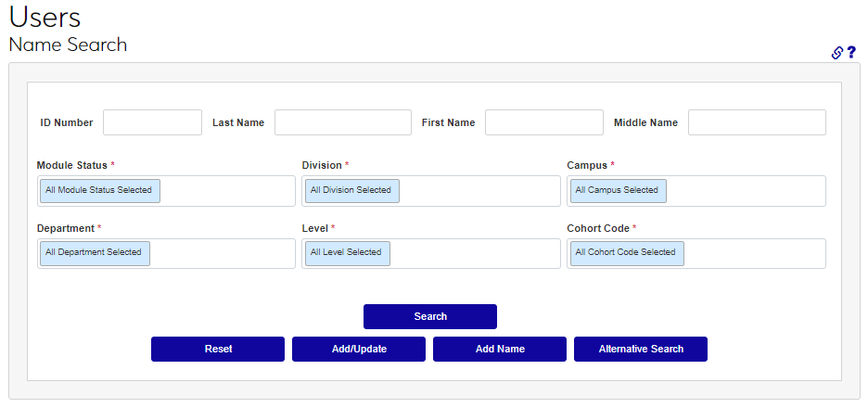Viewport: 868px width, 408px height.
Task: Click the ID Number input field
Action: click(x=152, y=122)
